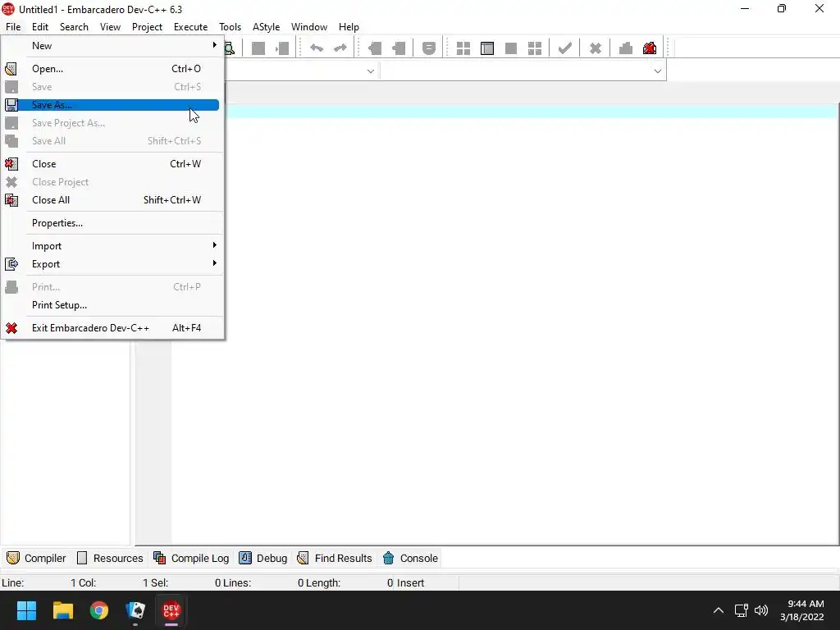Click the Redo arrow toolbar icon
The height and width of the screenshot is (630, 840).
(340, 48)
